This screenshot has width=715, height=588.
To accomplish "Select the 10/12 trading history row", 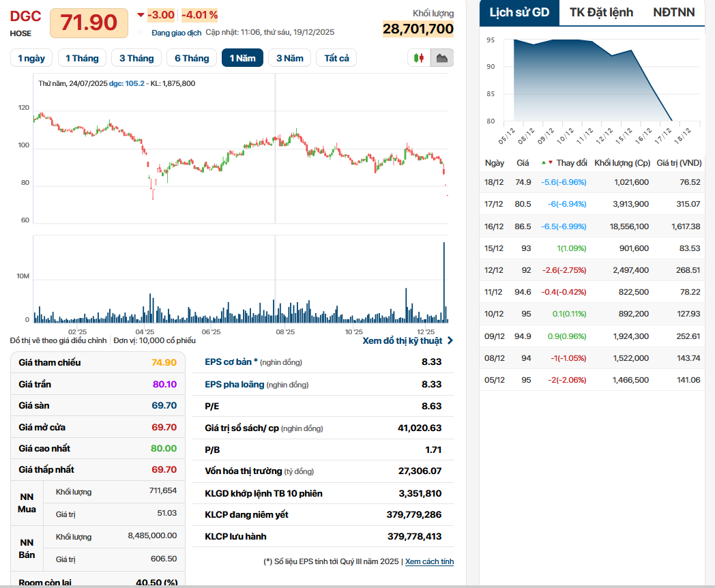I will pyautogui.click(x=592, y=314).
